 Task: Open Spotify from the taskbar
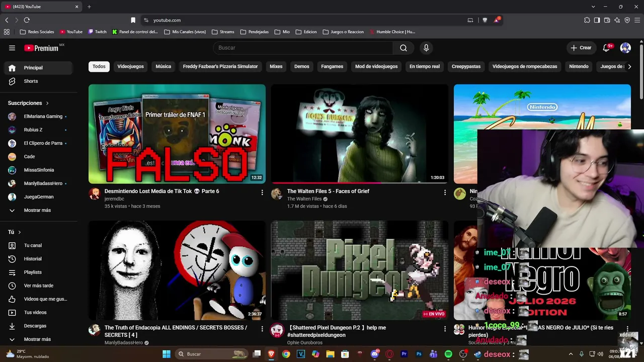tap(448, 354)
